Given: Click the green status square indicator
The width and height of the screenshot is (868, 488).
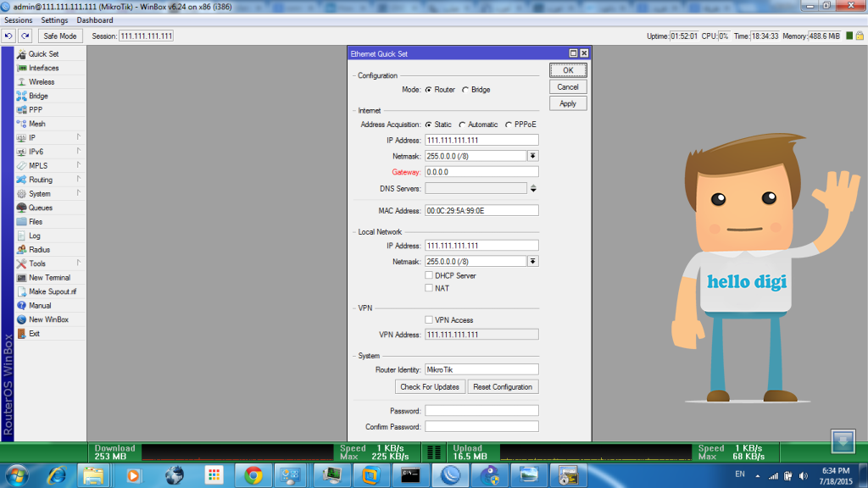Looking at the screenshot, I should pyautogui.click(x=849, y=36).
